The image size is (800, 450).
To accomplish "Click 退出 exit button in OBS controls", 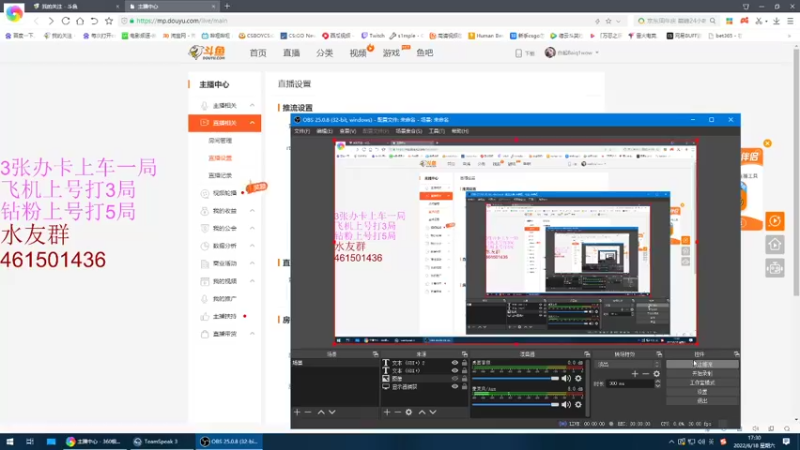I will (x=702, y=401).
